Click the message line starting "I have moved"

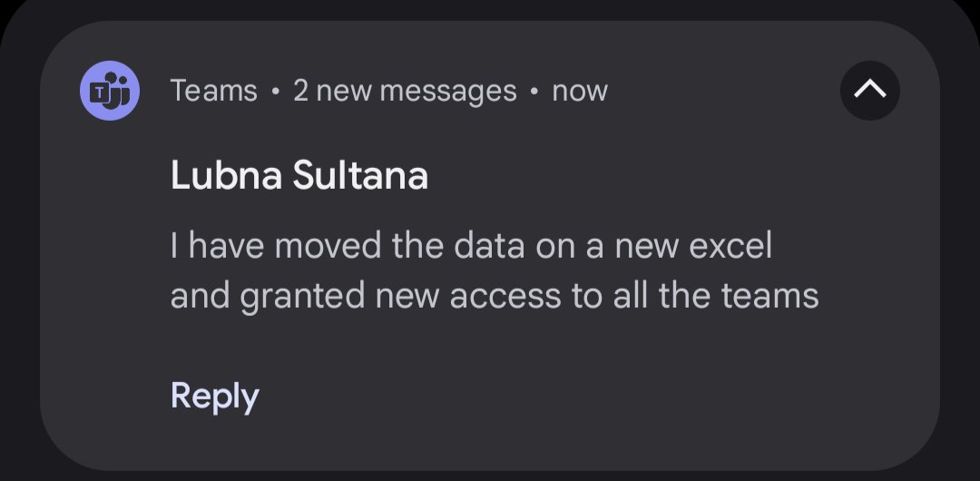[471, 247]
